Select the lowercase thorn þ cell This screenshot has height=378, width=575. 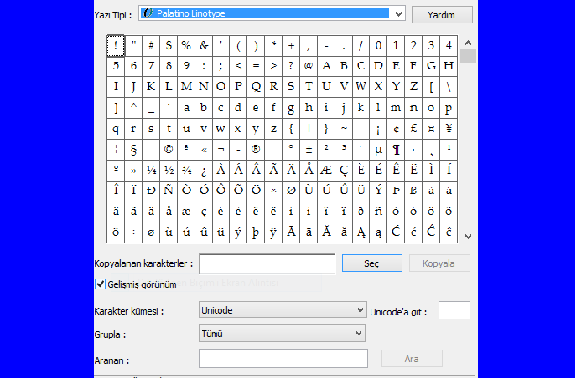(x=256, y=232)
